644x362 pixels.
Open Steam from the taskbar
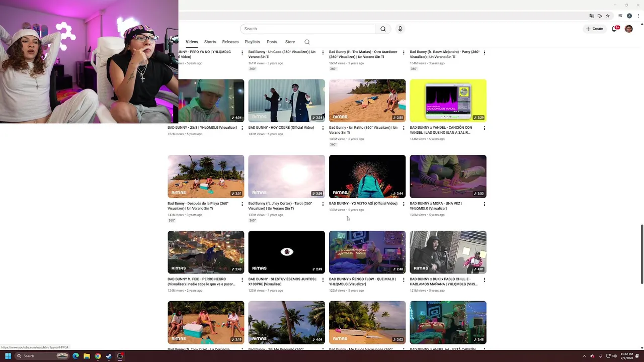tap(109, 356)
